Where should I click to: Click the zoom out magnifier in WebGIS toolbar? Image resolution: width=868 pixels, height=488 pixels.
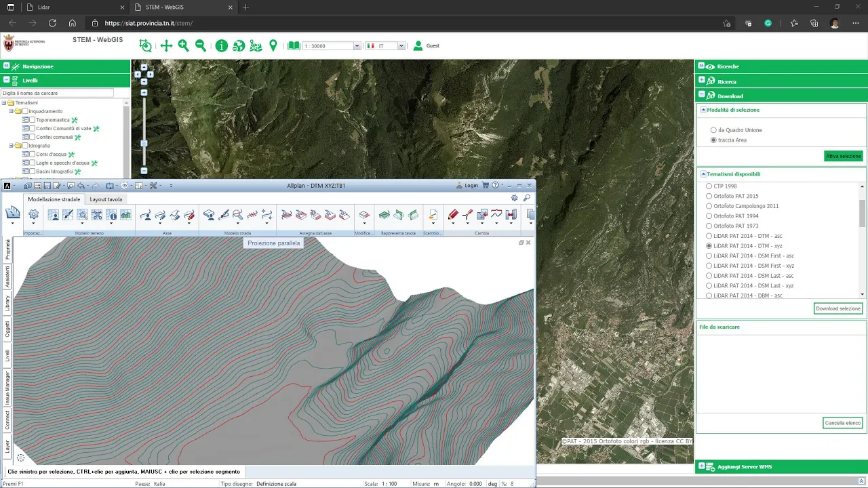point(201,45)
